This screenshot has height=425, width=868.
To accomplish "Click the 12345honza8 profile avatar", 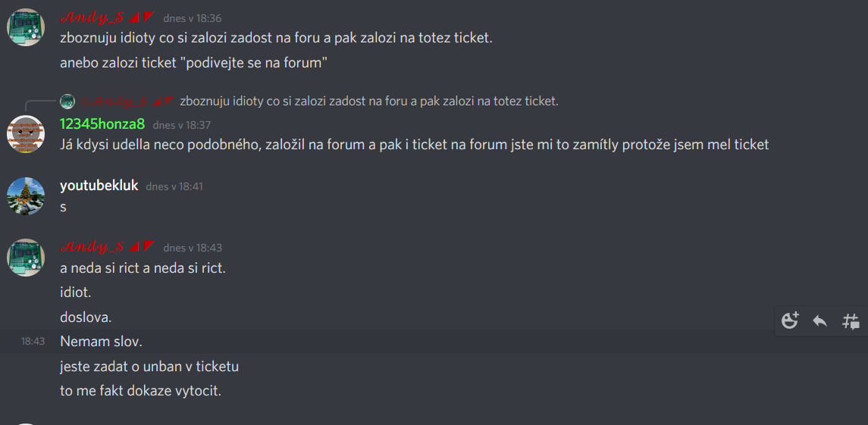I will (x=26, y=134).
